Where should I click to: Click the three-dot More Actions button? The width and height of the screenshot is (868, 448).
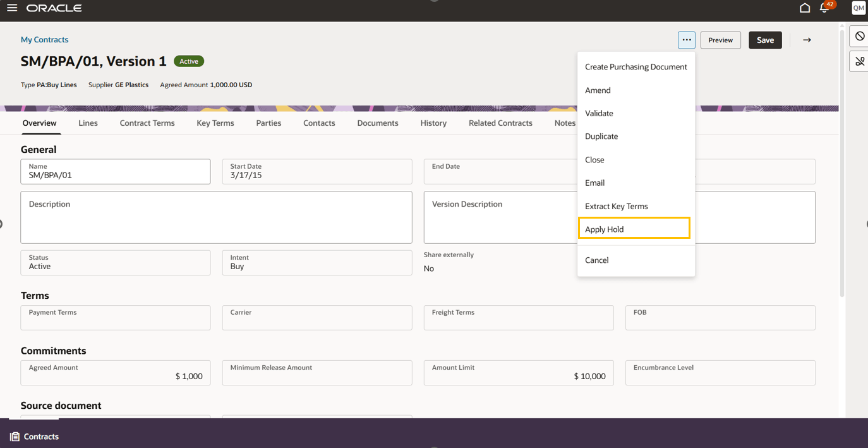[x=686, y=40]
